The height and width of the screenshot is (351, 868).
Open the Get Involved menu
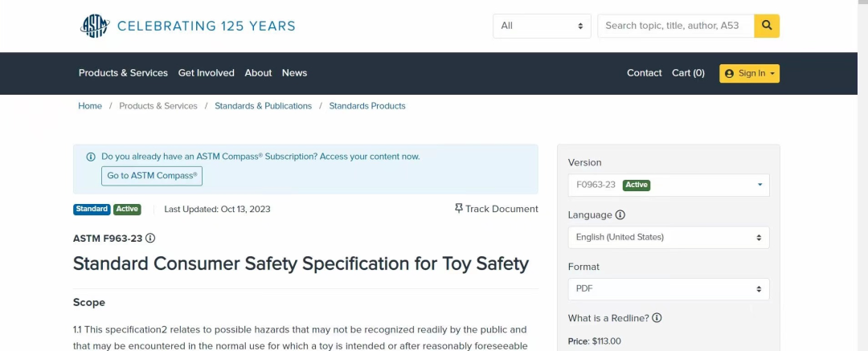[x=207, y=73]
